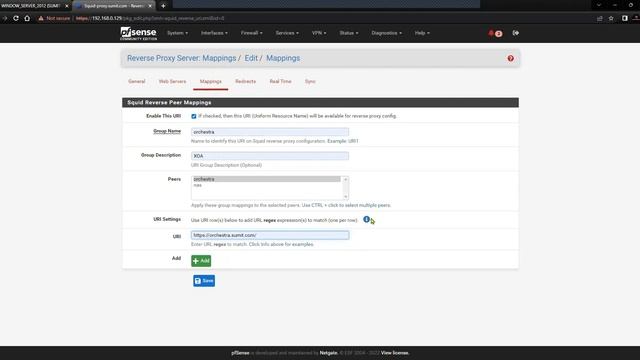Open the Services dropdown menu

tap(287, 33)
